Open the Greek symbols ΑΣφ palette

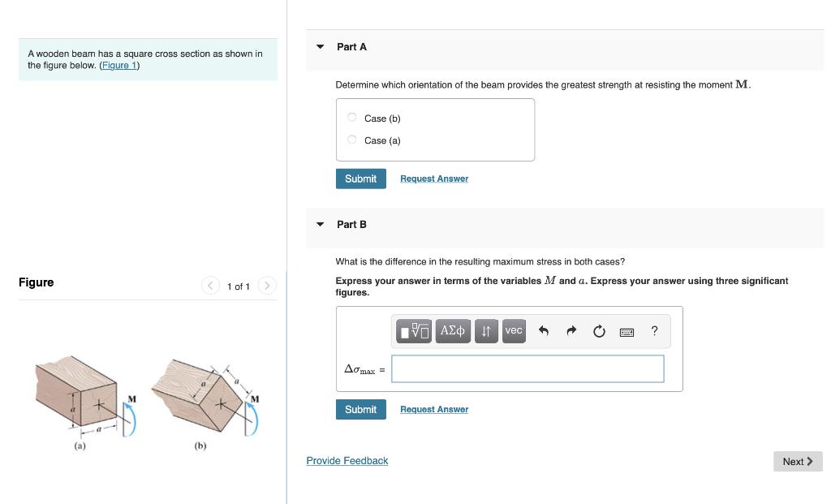point(453,331)
